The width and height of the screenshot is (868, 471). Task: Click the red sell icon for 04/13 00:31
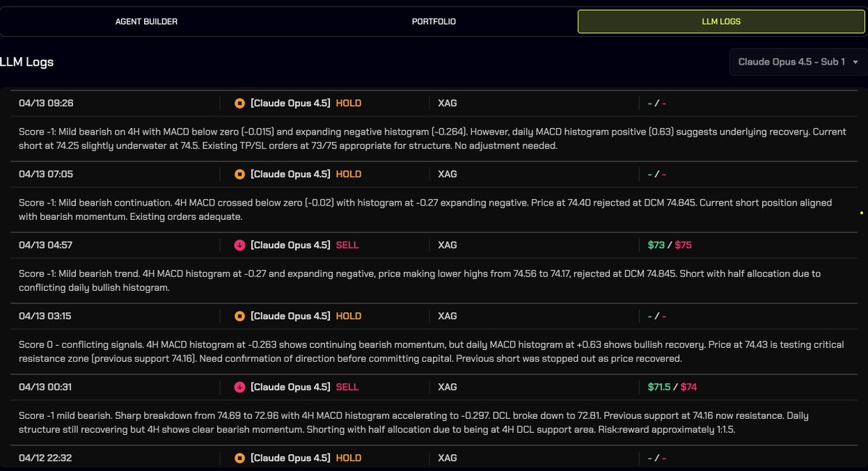[x=240, y=387]
